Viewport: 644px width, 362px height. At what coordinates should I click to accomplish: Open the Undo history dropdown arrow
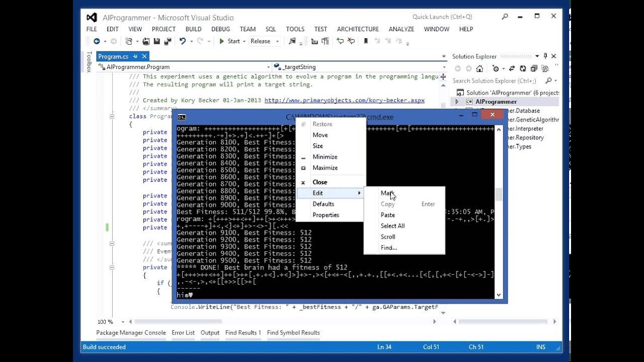(191, 41)
